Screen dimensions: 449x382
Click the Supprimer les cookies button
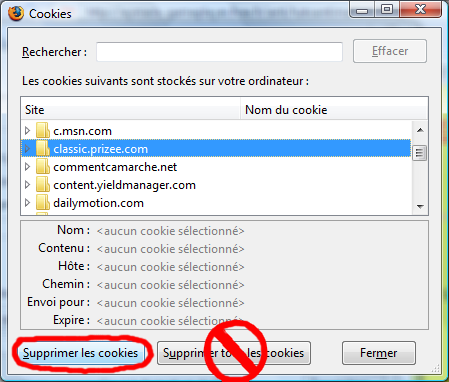coord(81,353)
